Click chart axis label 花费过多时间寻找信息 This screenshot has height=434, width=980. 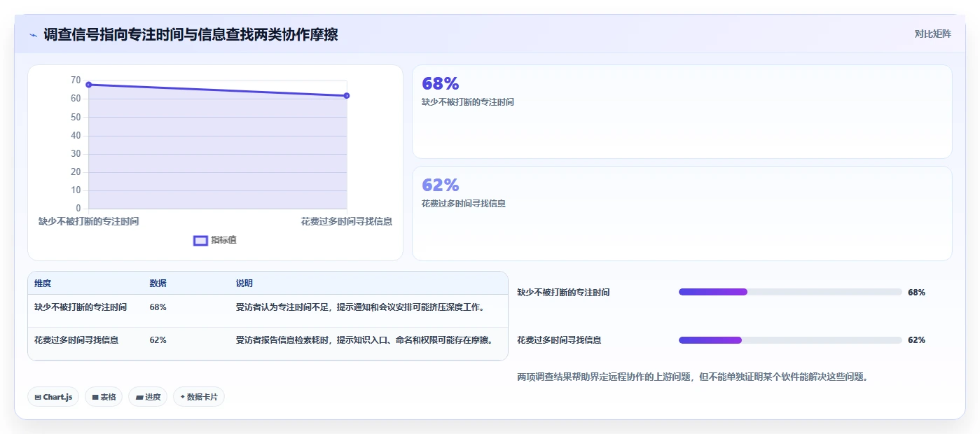347,221
